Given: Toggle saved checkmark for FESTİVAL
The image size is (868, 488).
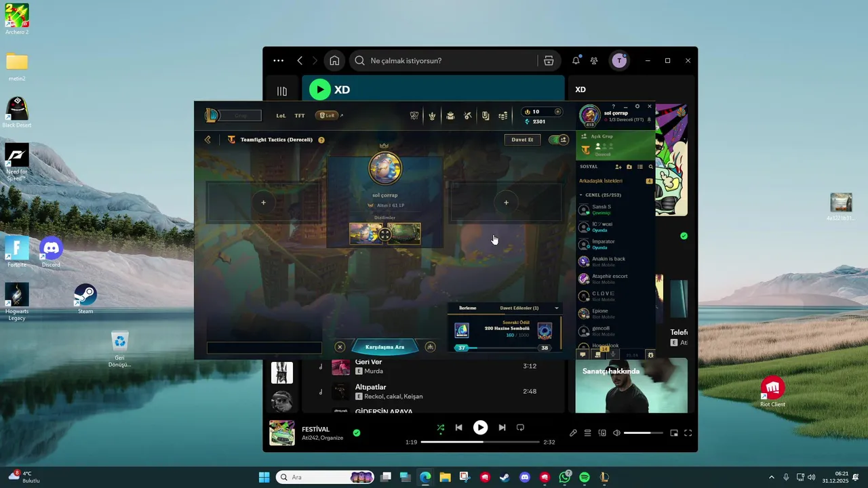Looking at the screenshot, I should click(357, 432).
